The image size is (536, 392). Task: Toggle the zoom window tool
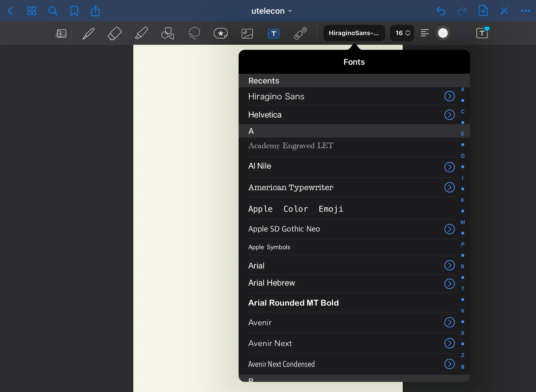click(x=61, y=33)
